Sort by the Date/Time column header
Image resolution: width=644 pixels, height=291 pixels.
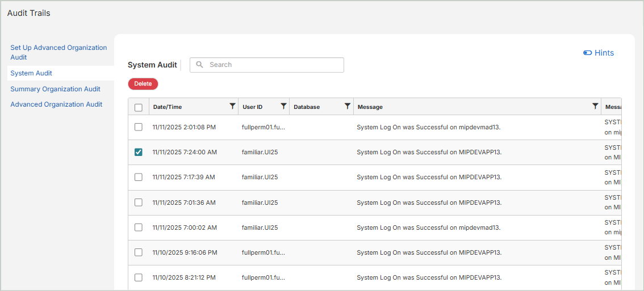click(168, 107)
